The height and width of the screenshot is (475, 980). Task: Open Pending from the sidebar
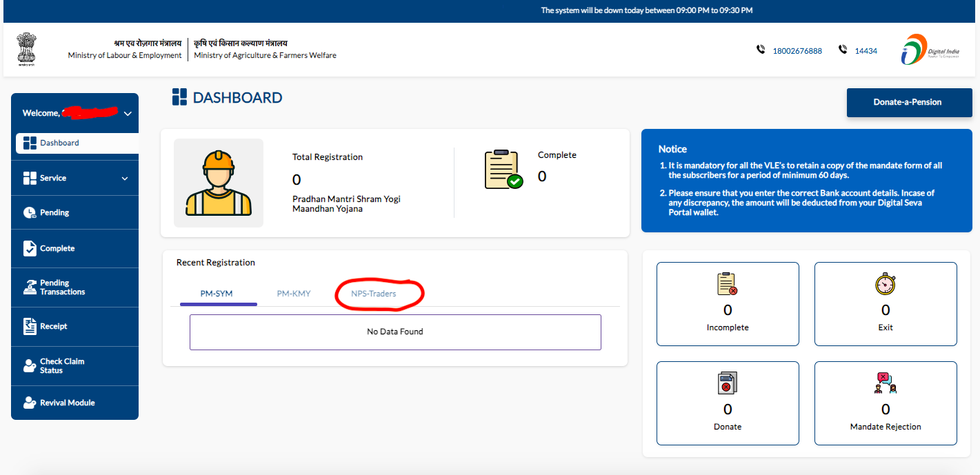(x=54, y=212)
